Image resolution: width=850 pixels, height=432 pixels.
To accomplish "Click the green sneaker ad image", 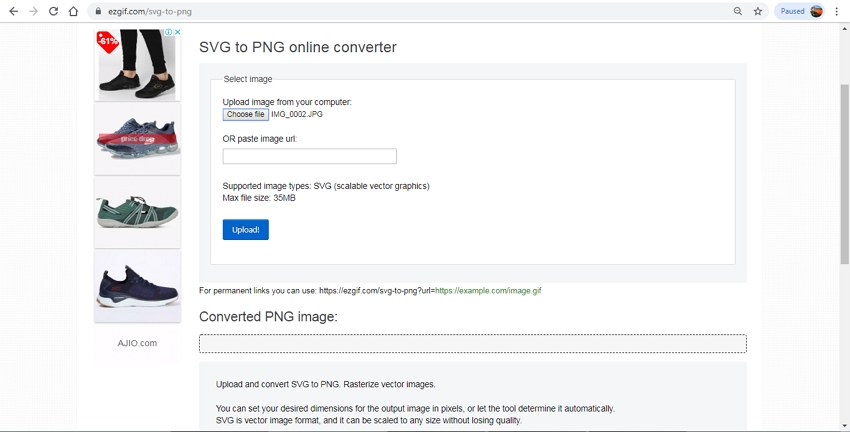I will (137, 212).
